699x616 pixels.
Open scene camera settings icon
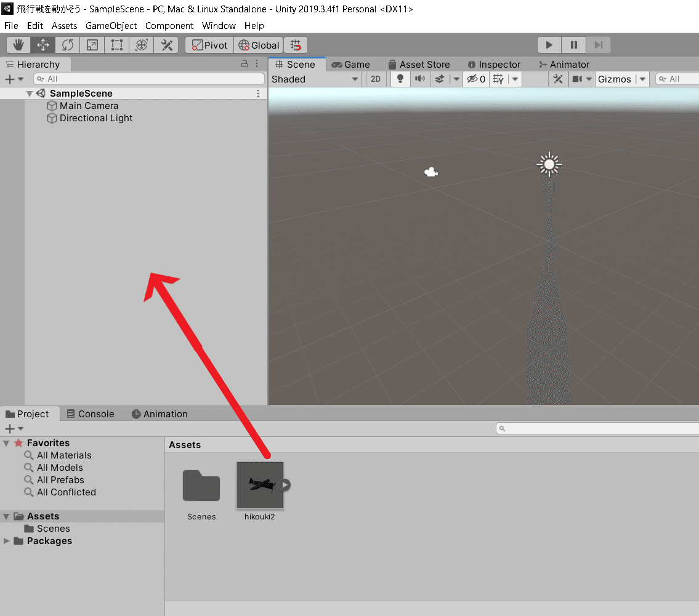click(577, 79)
